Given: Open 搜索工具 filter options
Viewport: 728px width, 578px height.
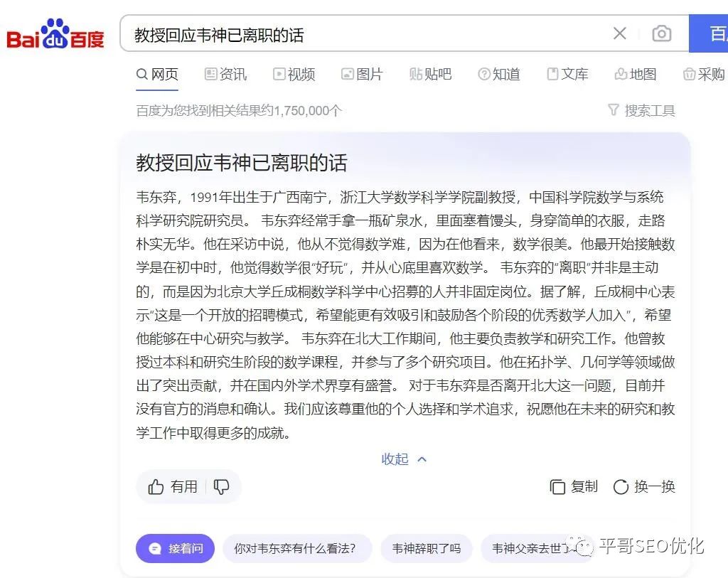Looking at the screenshot, I should tap(642, 110).
